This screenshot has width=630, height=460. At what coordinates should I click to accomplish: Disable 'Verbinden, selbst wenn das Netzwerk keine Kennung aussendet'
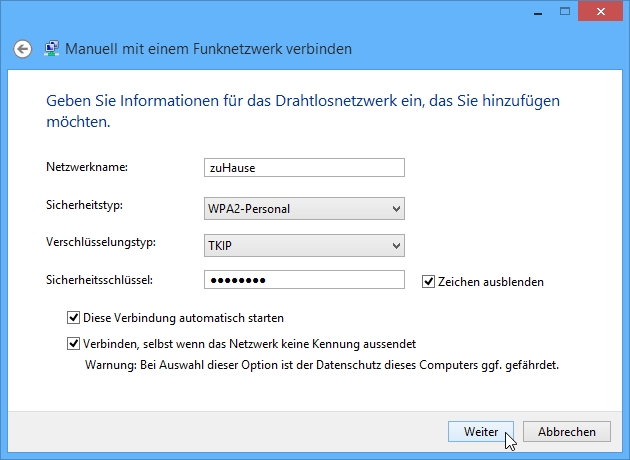pyautogui.click(x=73, y=343)
